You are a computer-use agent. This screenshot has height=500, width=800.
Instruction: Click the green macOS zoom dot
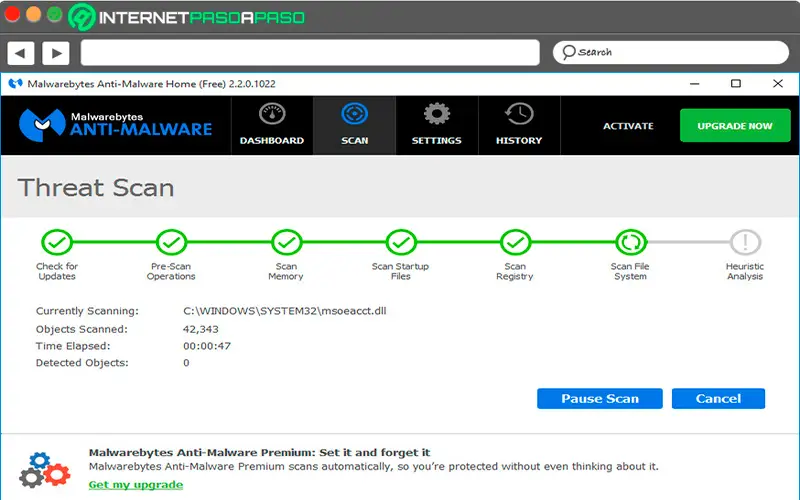55,14
